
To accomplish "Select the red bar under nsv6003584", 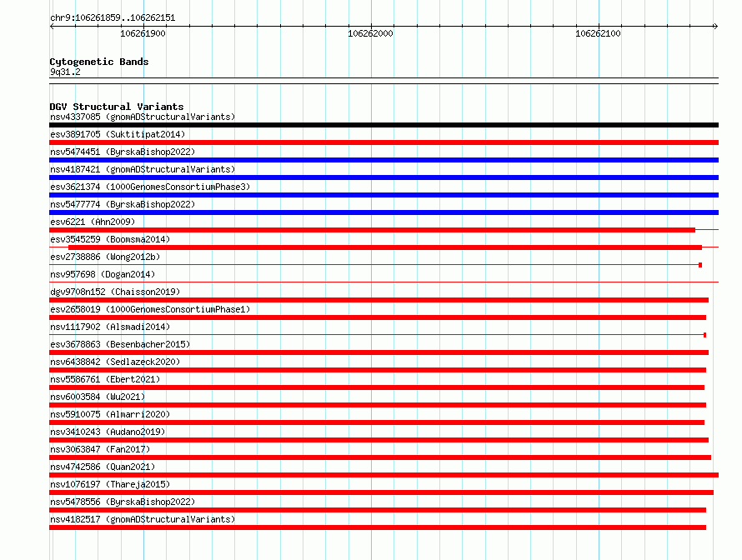I will click(x=378, y=405).
